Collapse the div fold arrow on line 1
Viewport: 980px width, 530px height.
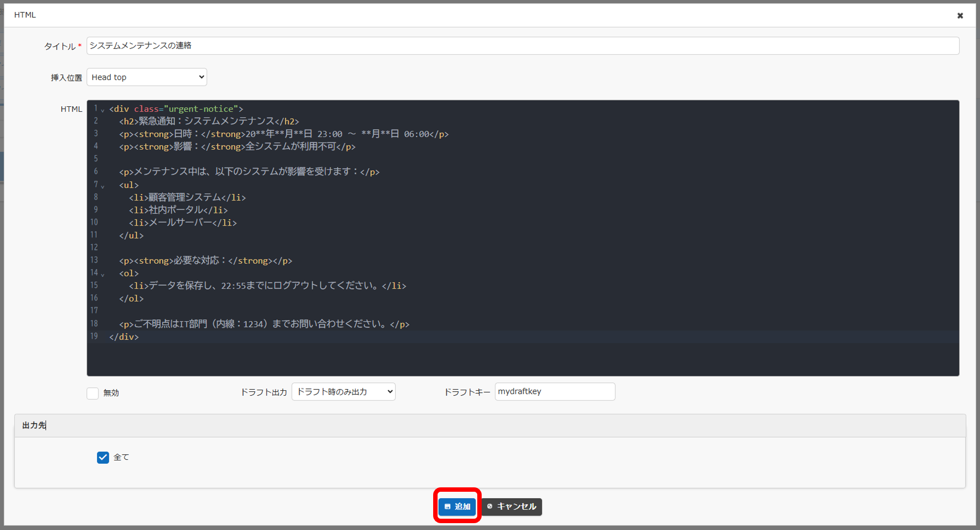tap(102, 110)
